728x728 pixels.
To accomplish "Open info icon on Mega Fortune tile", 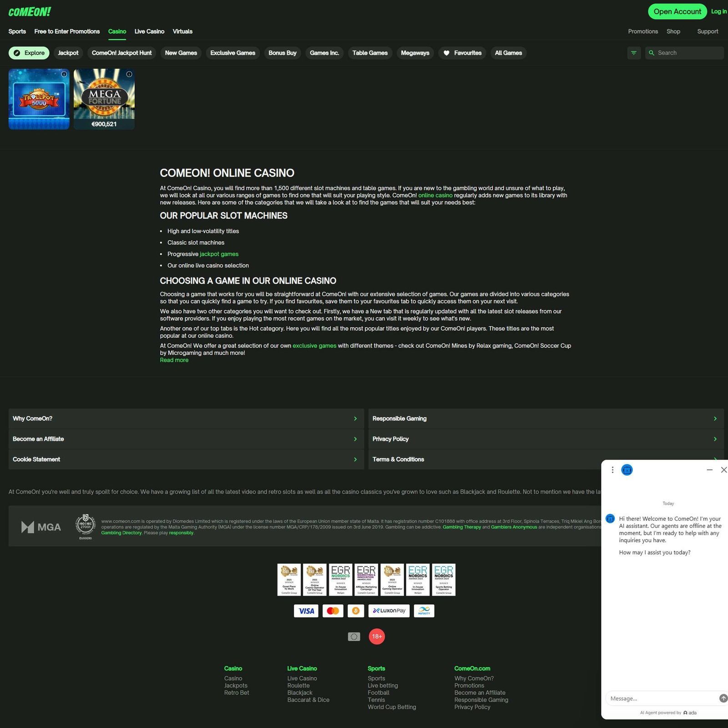I will click(x=129, y=74).
